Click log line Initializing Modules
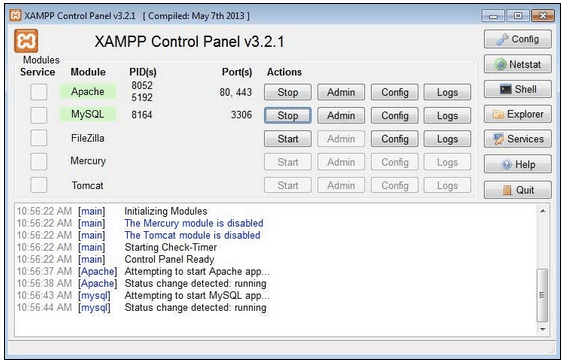Image resolution: width=566 pixels, height=364 pixels. point(166,211)
